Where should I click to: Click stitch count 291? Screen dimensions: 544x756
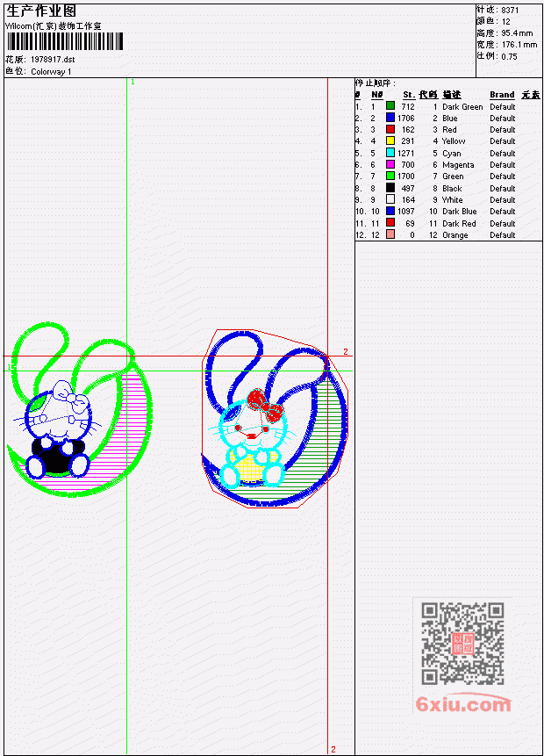pyautogui.click(x=408, y=141)
